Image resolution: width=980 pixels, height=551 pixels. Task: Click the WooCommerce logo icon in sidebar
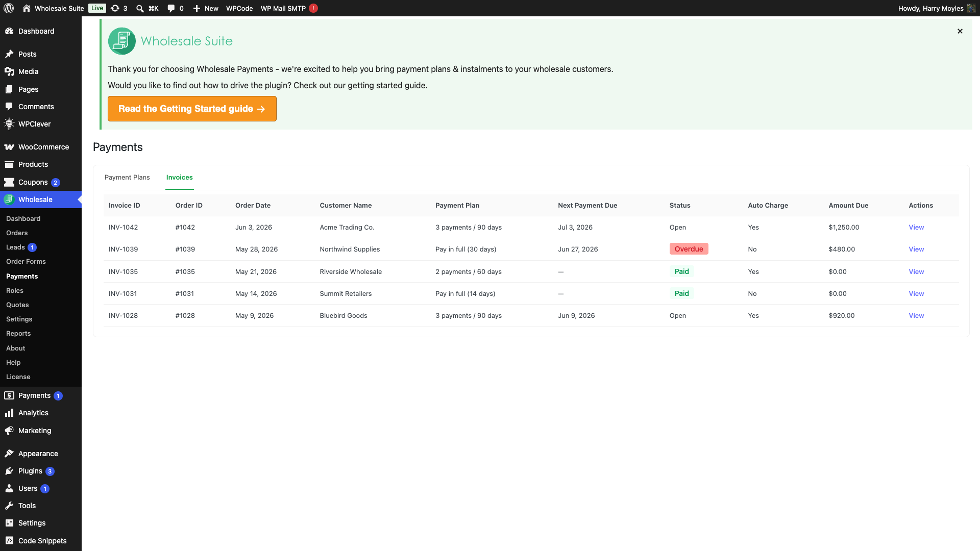(9, 147)
